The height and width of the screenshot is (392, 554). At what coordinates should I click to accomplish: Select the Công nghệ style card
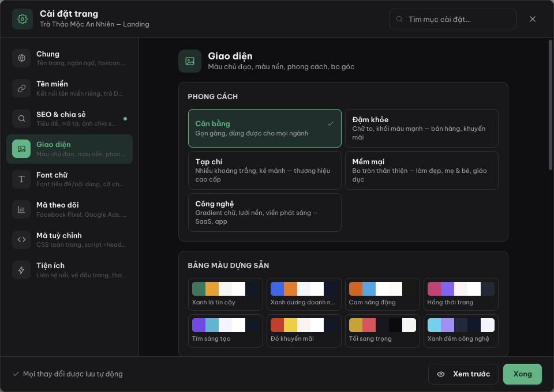pos(265,212)
